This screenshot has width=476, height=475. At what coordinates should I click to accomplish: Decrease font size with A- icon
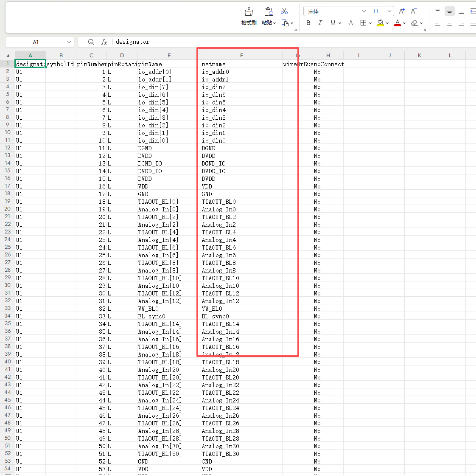tap(414, 11)
